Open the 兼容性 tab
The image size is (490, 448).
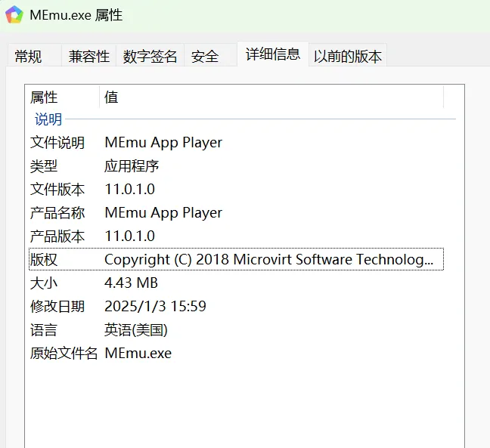point(88,56)
